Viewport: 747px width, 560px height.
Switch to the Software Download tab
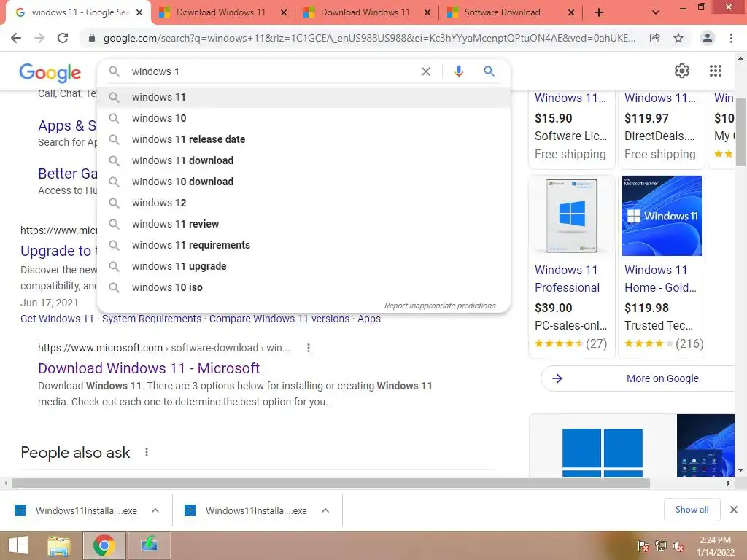pos(502,12)
